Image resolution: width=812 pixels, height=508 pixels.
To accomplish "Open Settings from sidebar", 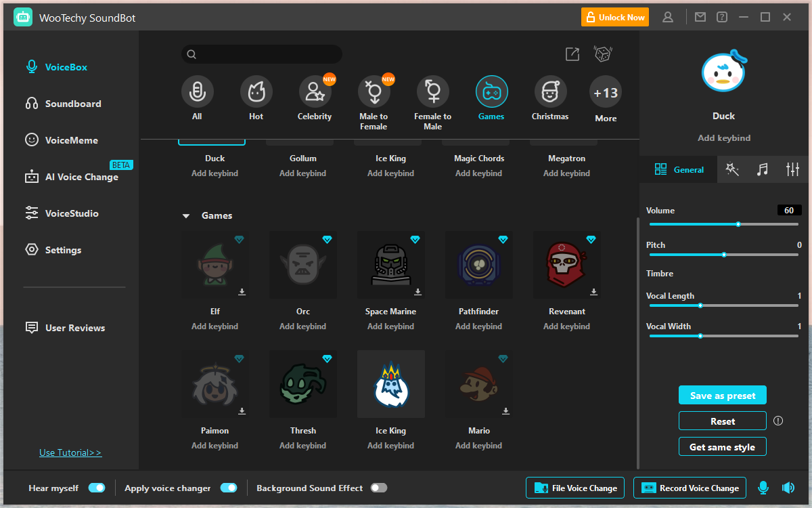I will click(53, 250).
